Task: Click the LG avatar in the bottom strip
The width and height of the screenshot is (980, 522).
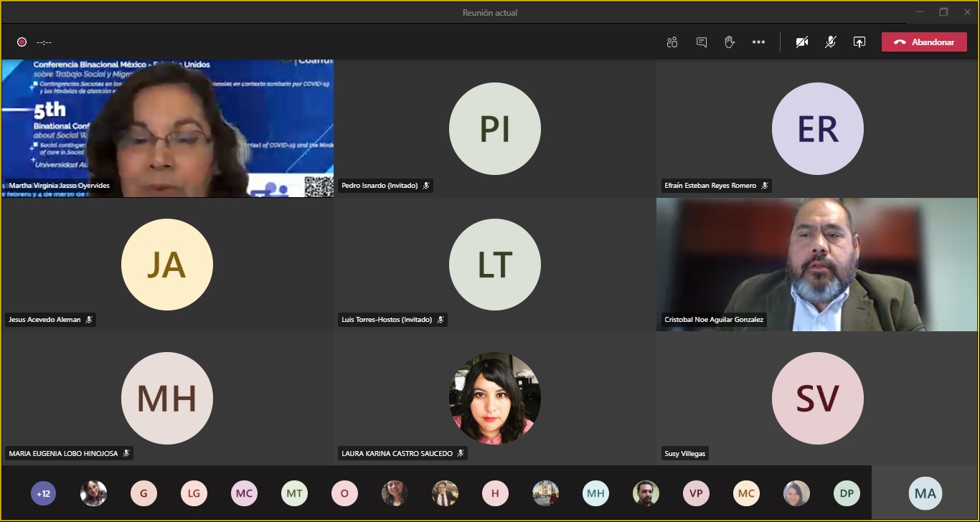Action: [x=194, y=493]
